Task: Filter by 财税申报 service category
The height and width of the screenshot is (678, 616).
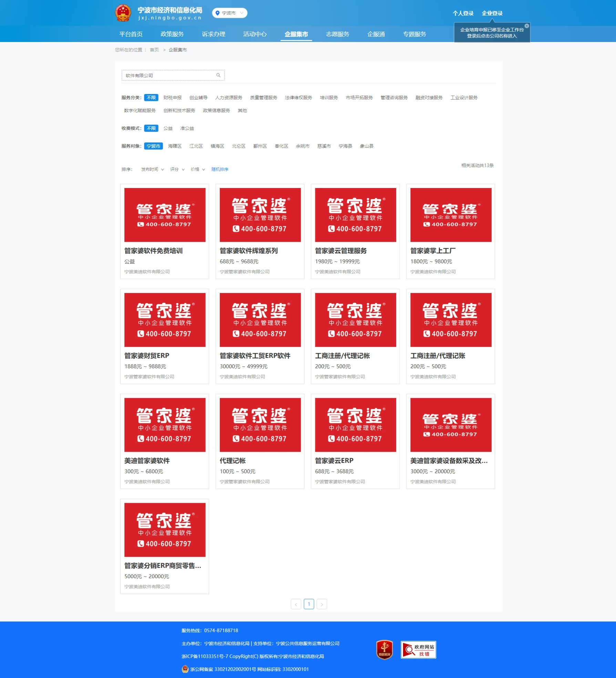Action: tap(173, 97)
